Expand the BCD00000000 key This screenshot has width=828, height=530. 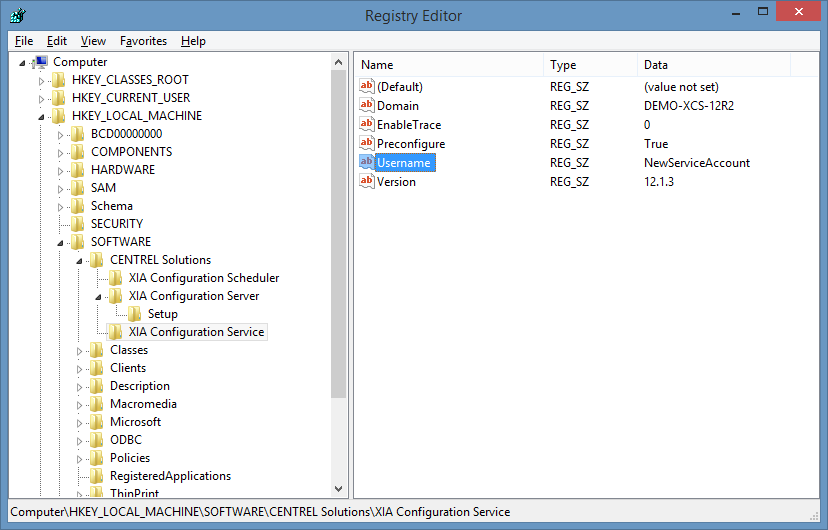coord(60,135)
